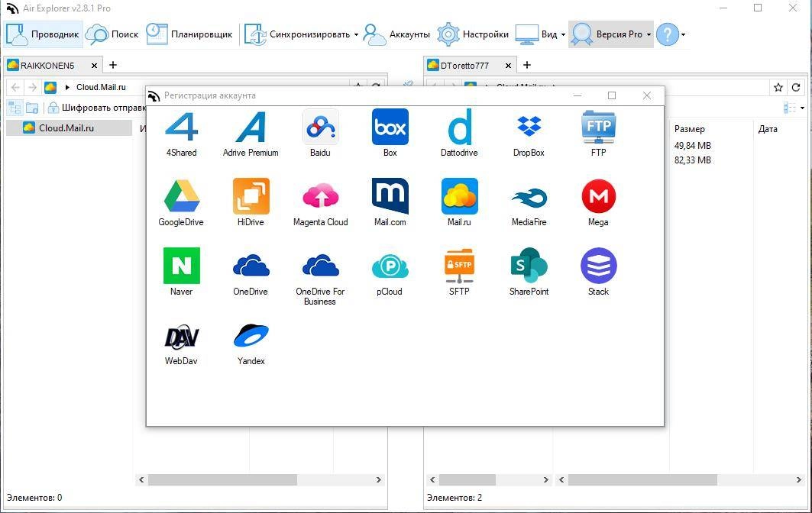Click right arrow of left pane scrollbar
The image size is (812, 513).
[x=379, y=480]
